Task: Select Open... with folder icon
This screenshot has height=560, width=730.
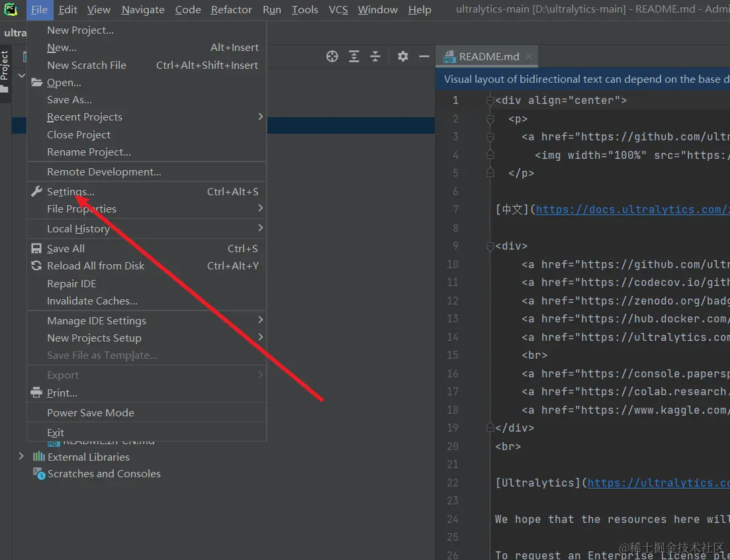Action: point(147,82)
